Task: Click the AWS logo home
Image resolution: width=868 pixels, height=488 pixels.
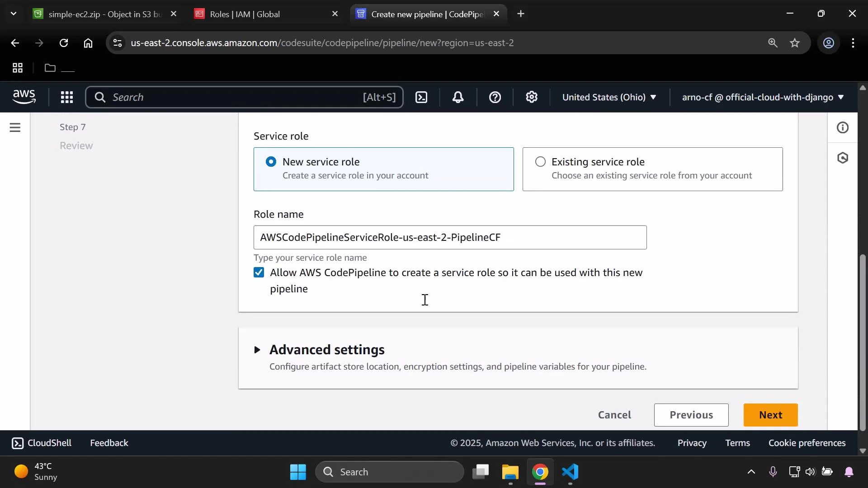Action: click(24, 96)
